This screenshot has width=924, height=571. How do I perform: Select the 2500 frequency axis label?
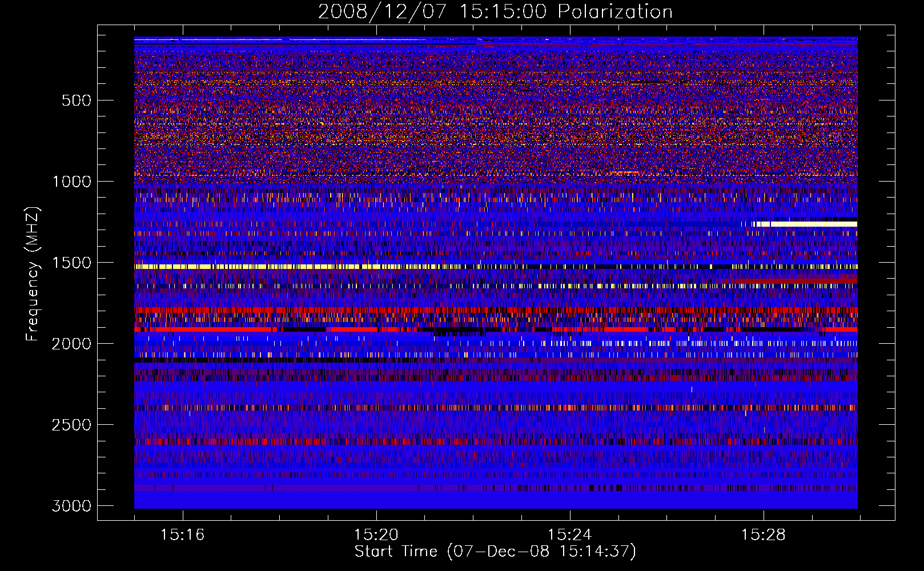pos(71,425)
